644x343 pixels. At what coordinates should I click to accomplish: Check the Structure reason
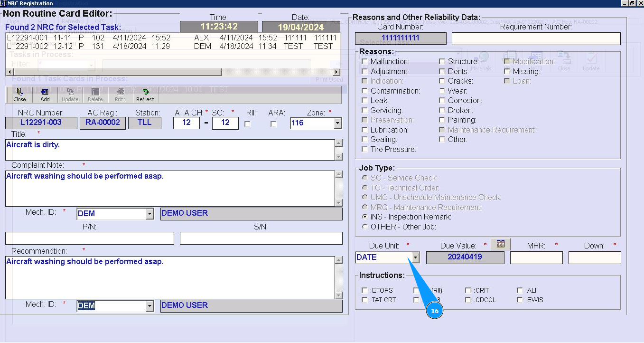pos(442,61)
